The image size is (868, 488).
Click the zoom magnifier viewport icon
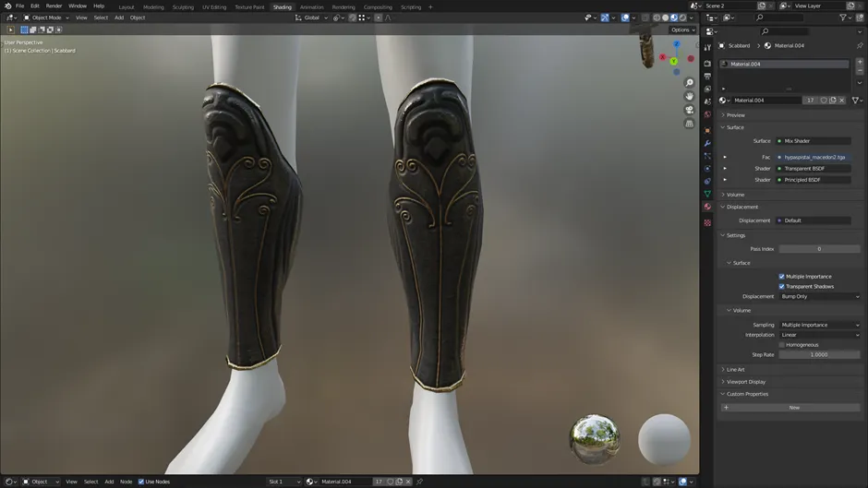tap(689, 82)
